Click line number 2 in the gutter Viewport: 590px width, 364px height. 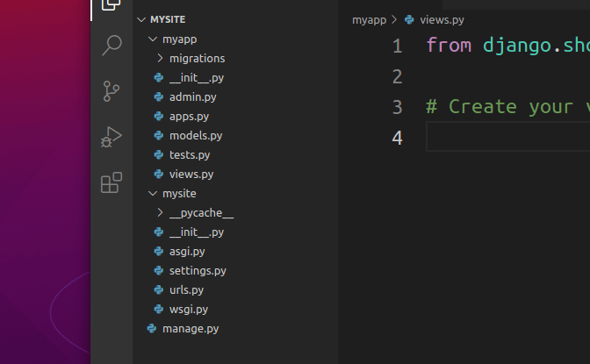398,76
